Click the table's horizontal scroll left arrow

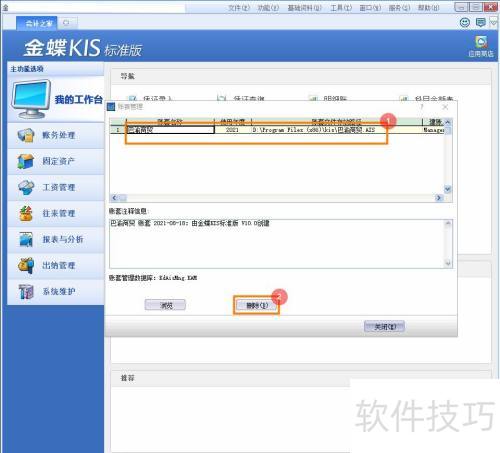click(114, 198)
